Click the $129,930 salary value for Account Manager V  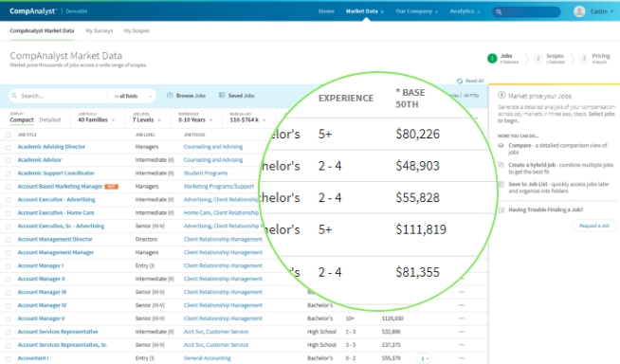pos(392,318)
